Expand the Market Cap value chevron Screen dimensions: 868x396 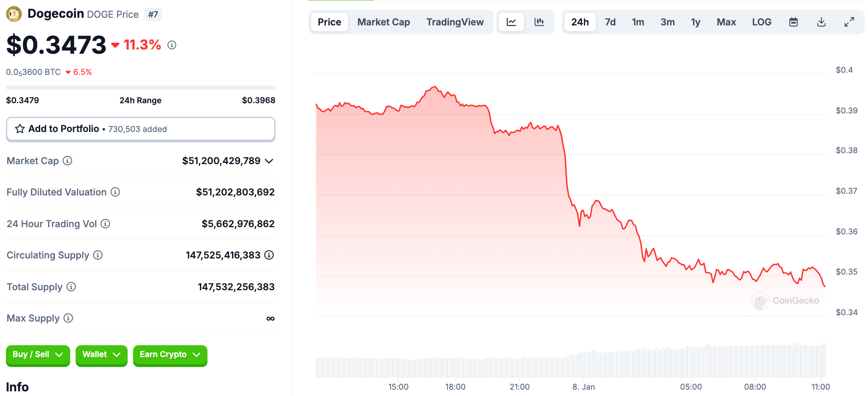[269, 161]
